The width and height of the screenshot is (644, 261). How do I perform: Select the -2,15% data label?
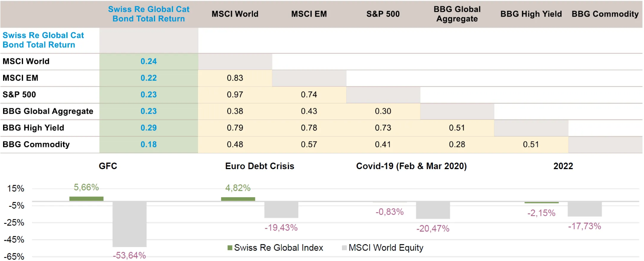[x=541, y=213]
